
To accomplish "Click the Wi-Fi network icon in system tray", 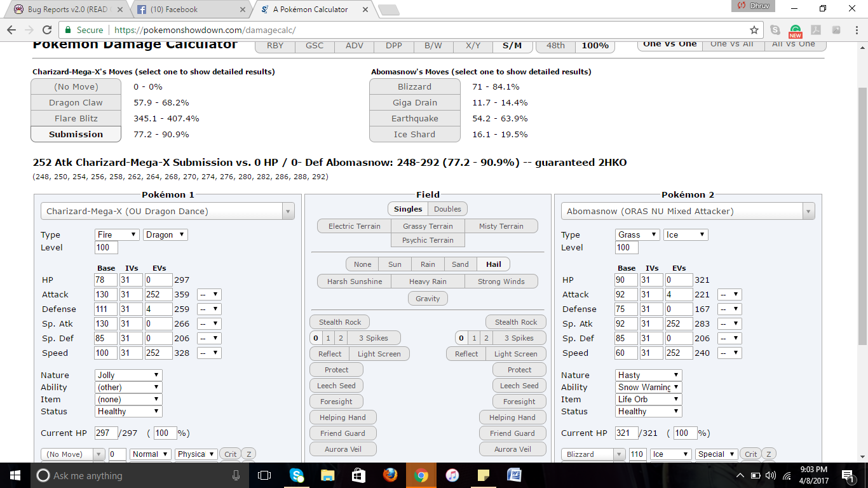I will [x=786, y=475].
